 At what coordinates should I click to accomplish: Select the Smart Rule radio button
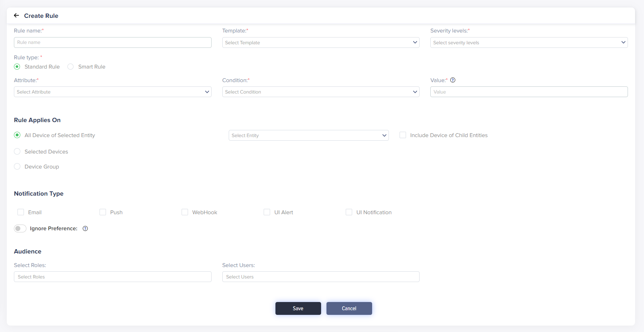pyautogui.click(x=71, y=67)
